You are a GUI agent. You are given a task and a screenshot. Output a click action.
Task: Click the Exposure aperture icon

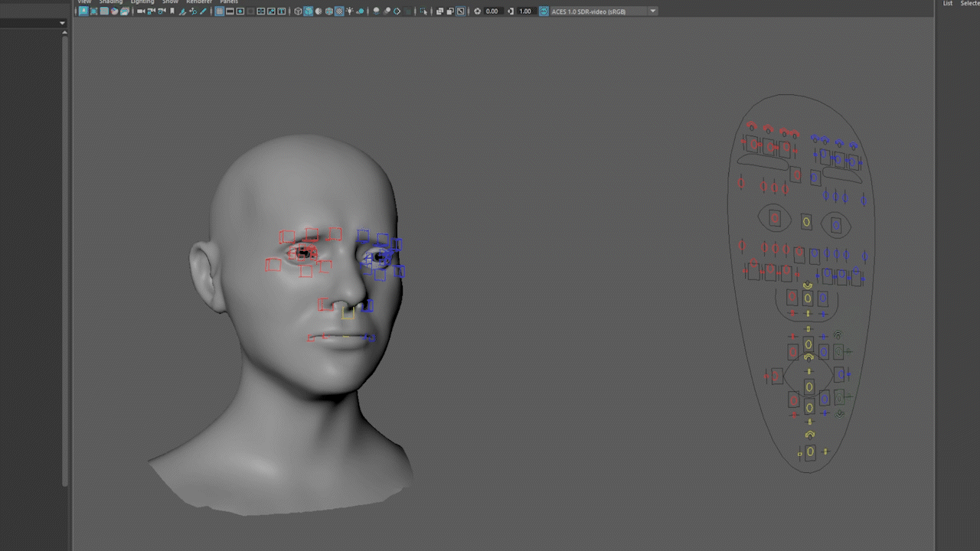coord(477,11)
